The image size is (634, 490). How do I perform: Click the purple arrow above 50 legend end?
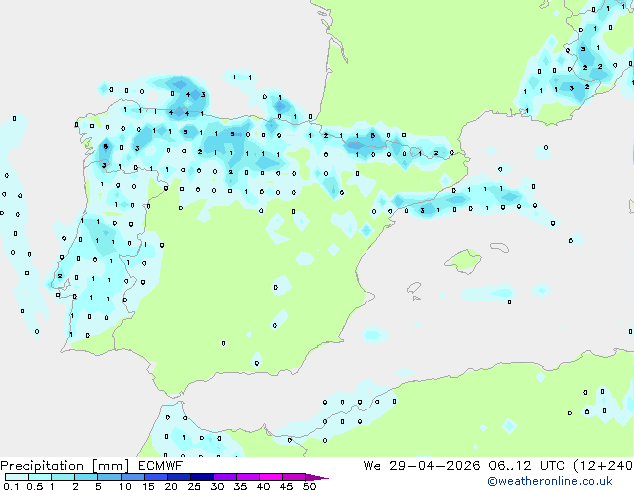(x=317, y=477)
